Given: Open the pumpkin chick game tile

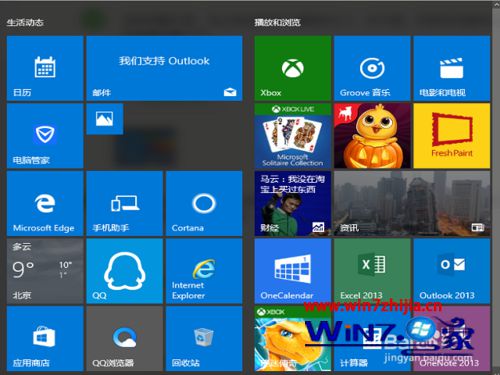Looking at the screenshot, I should pyautogui.click(x=372, y=136).
